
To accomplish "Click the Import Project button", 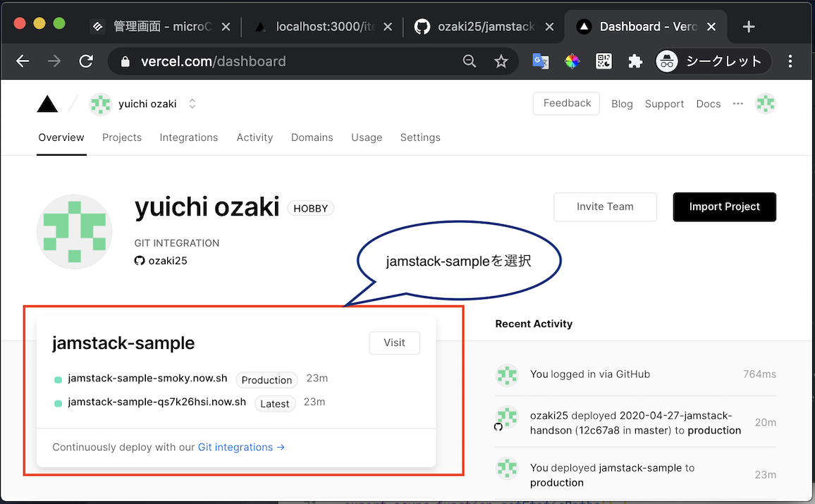I will point(725,207).
